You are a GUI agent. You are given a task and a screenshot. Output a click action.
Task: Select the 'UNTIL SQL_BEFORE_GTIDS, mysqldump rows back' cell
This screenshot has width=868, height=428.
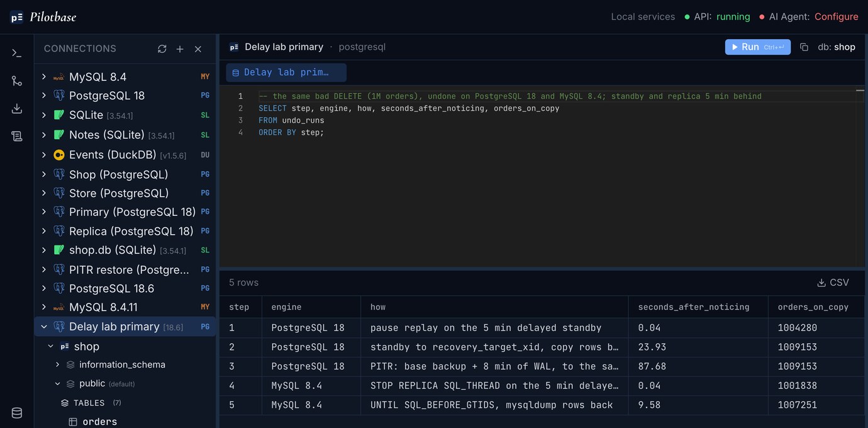click(x=494, y=405)
